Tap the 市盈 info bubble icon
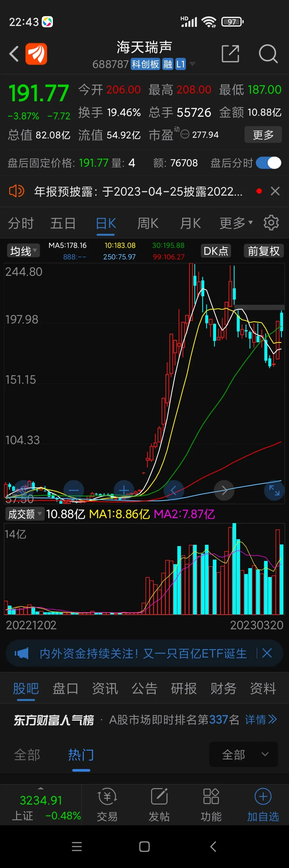Screen dimensions: 289x868 coord(185,134)
